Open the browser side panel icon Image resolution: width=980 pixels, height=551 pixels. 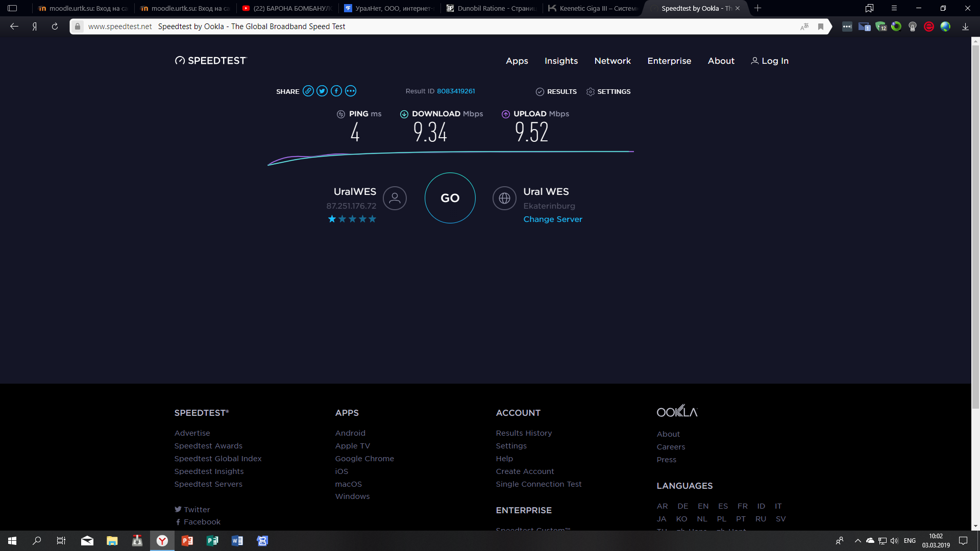pyautogui.click(x=12, y=8)
